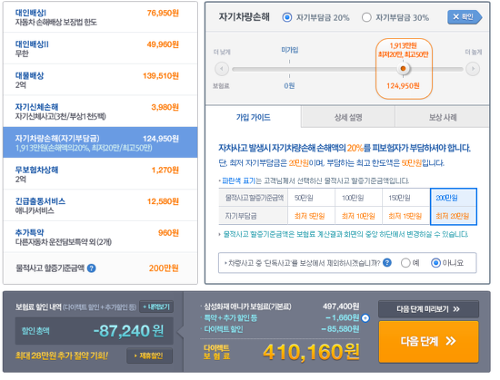The height and width of the screenshot is (380, 500).
Task: Click the 497,400원 base premium value
Action: [341, 306]
